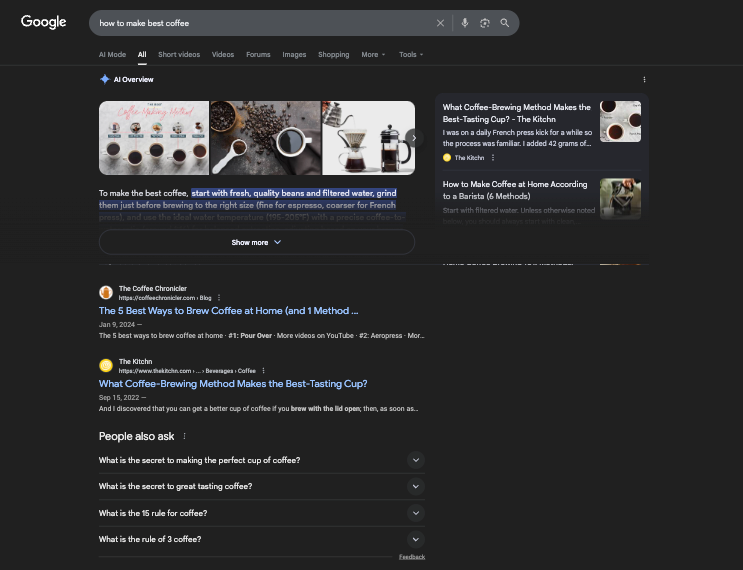
Task: Go to Google homepage via logo
Action: point(43,22)
